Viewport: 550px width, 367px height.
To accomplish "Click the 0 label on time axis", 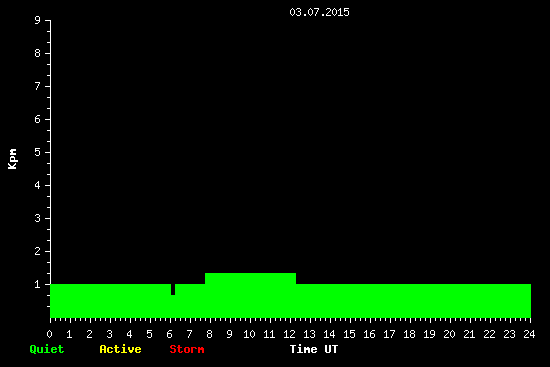I will click(49, 334).
